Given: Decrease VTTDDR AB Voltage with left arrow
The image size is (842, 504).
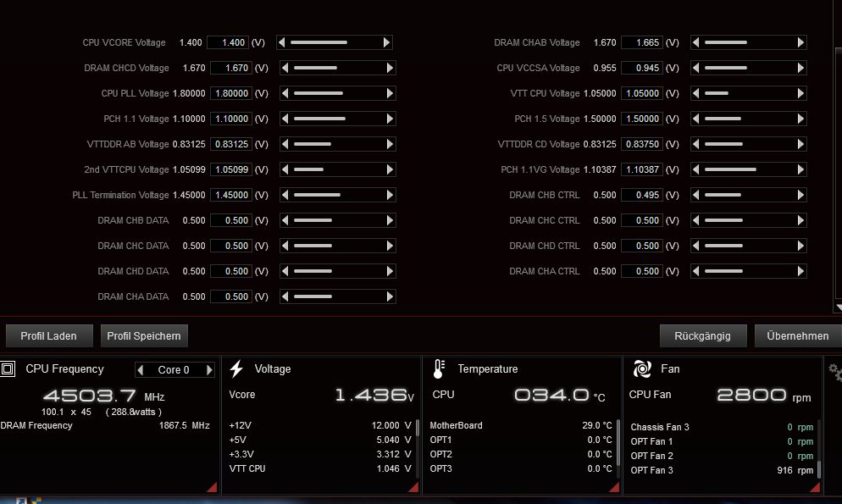Looking at the screenshot, I should tap(285, 144).
